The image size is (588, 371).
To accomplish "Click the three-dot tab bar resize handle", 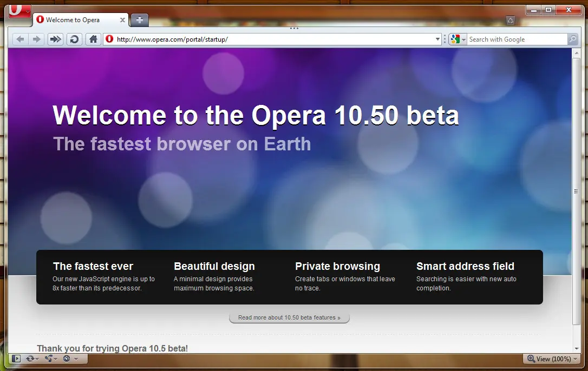I will pos(294,29).
